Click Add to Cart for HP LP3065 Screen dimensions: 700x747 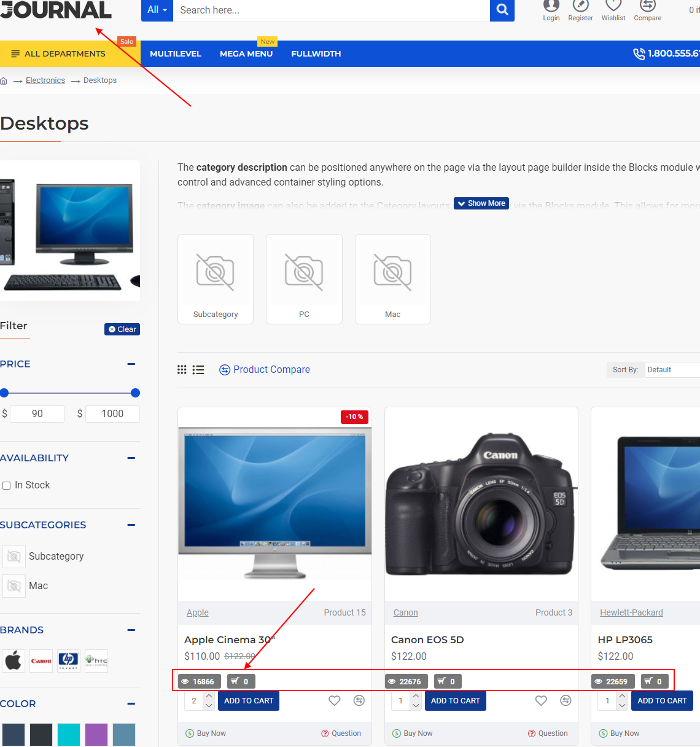pos(662,701)
